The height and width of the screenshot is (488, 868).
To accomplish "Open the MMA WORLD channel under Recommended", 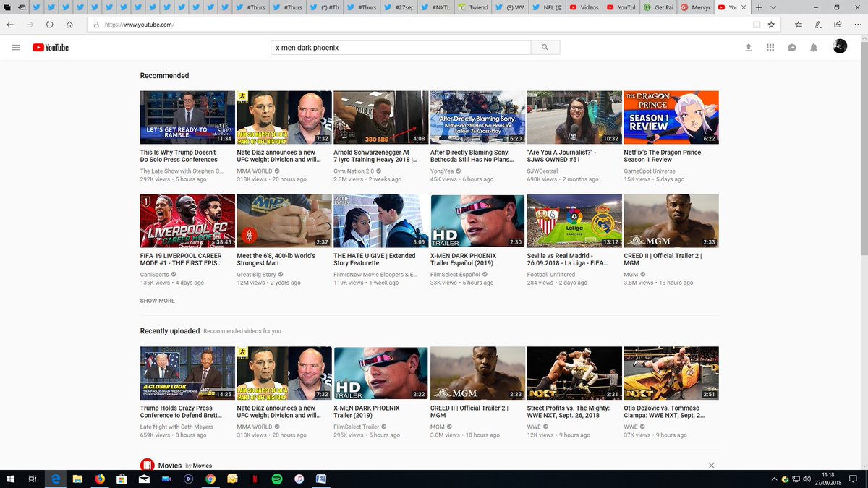I will pos(255,171).
